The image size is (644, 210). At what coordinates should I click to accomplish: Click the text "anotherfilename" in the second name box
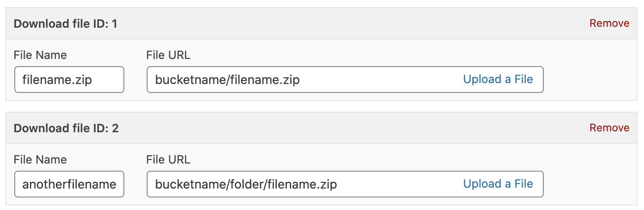[x=69, y=185]
